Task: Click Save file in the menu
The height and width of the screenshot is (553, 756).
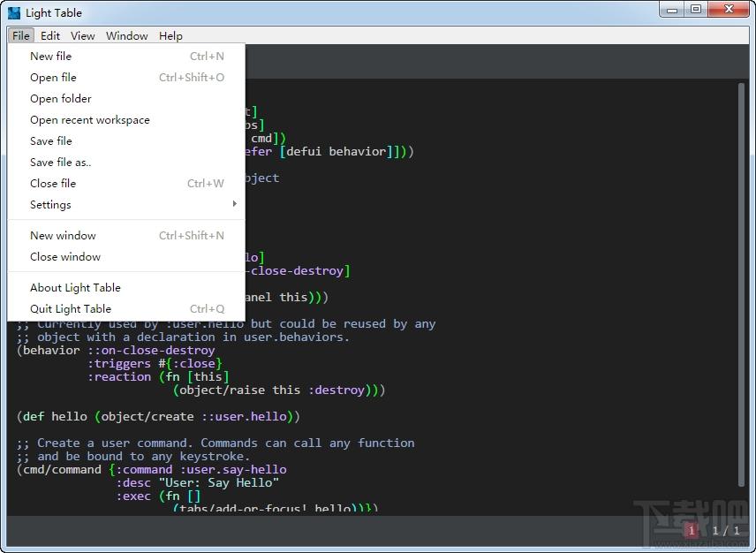Action: (x=126, y=141)
